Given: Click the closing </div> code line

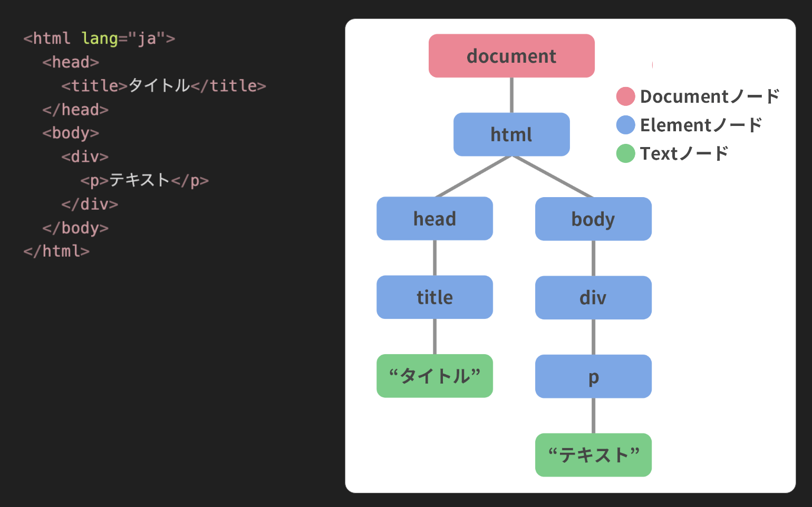Looking at the screenshot, I should point(90,204).
